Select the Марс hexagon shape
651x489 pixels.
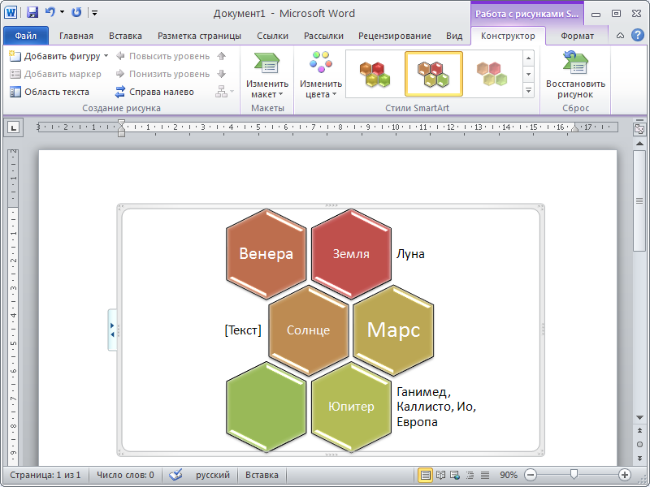(393, 329)
